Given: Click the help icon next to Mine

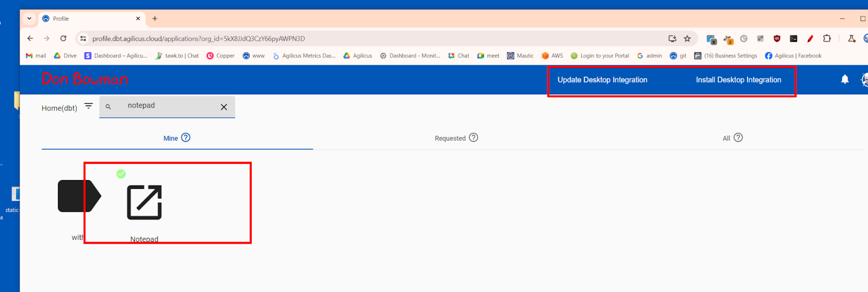Looking at the screenshot, I should click(x=186, y=137).
